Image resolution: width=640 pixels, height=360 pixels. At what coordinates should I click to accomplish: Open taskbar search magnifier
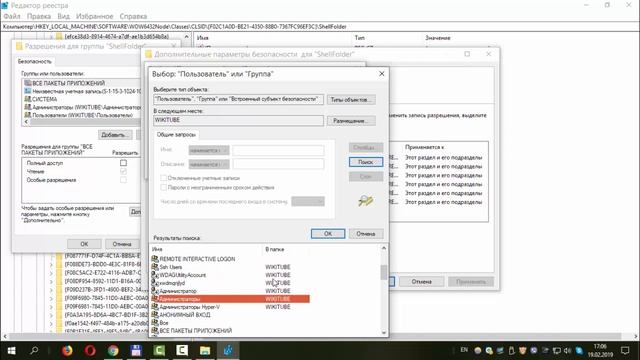[x=34, y=350]
